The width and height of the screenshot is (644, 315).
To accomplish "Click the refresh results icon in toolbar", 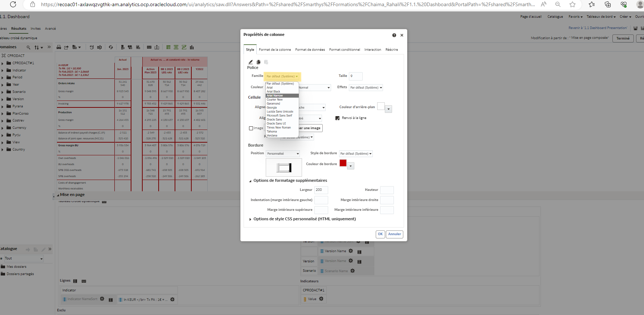I will tap(111, 47).
